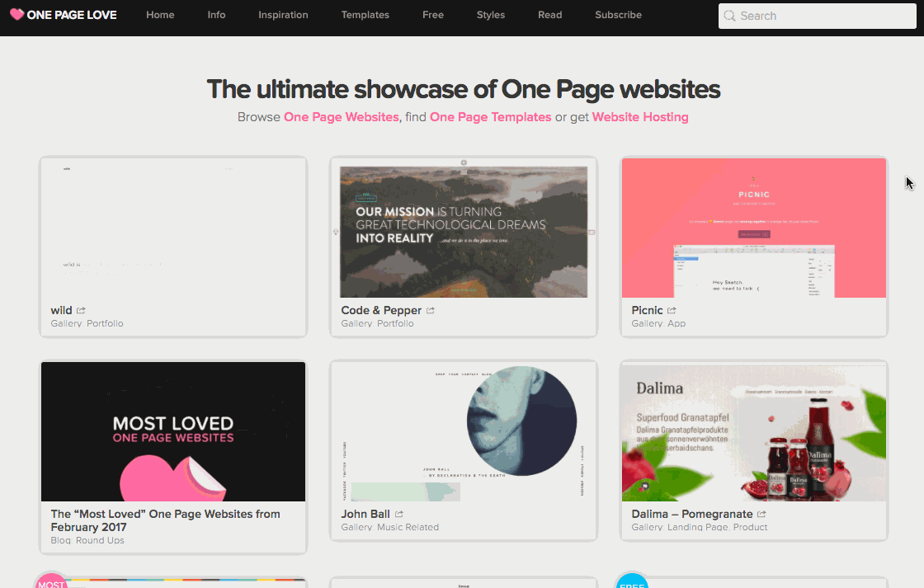924x588 pixels.
Task: Open external link icon beside Dalima – Pomegranate
Action: click(761, 514)
